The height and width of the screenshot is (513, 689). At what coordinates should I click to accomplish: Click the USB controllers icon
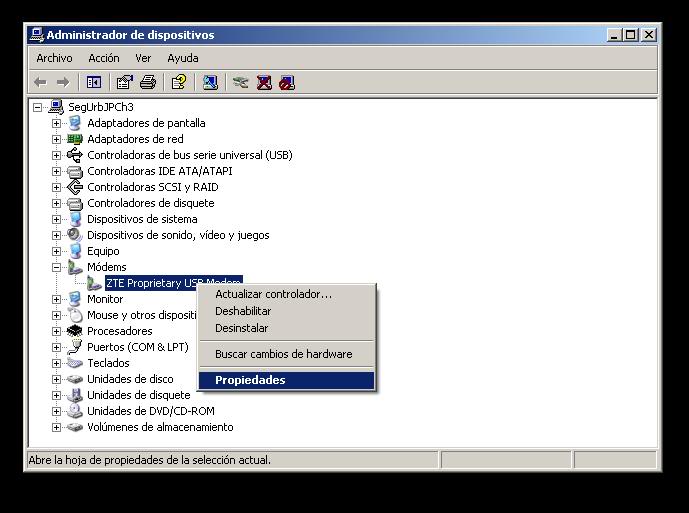point(75,155)
